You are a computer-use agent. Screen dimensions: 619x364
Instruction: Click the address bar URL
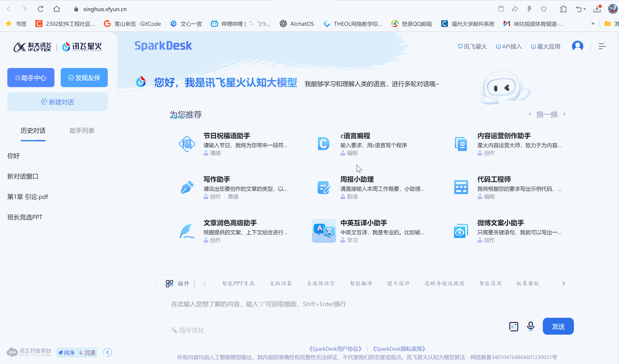click(x=105, y=9)
